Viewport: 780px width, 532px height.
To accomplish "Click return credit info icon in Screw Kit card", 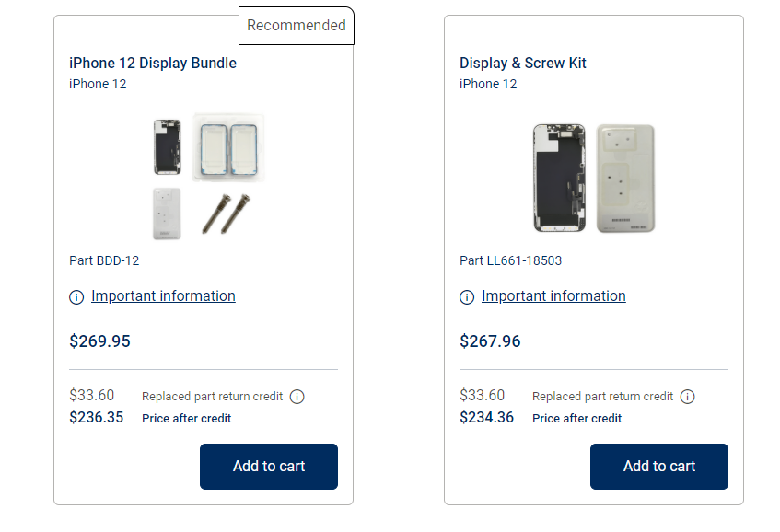I will (687, 397).
